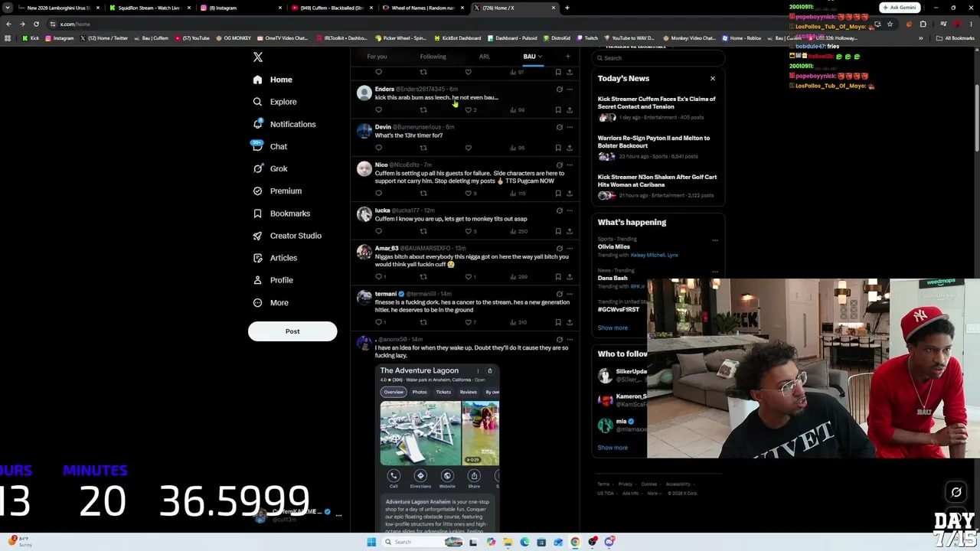Switch to SquidRon Stream browser tab
980x551 pixels.
(149, 8)
